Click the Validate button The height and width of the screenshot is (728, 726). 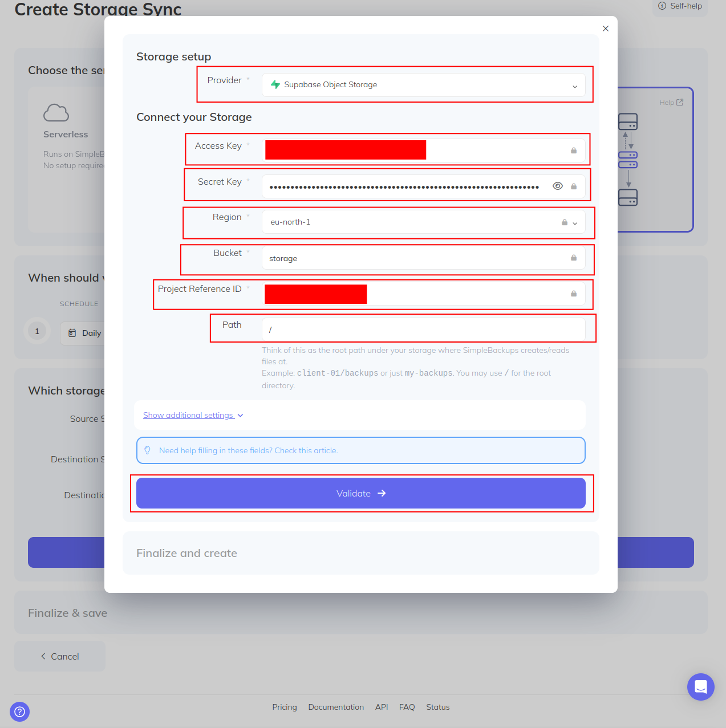coord(361,493)
